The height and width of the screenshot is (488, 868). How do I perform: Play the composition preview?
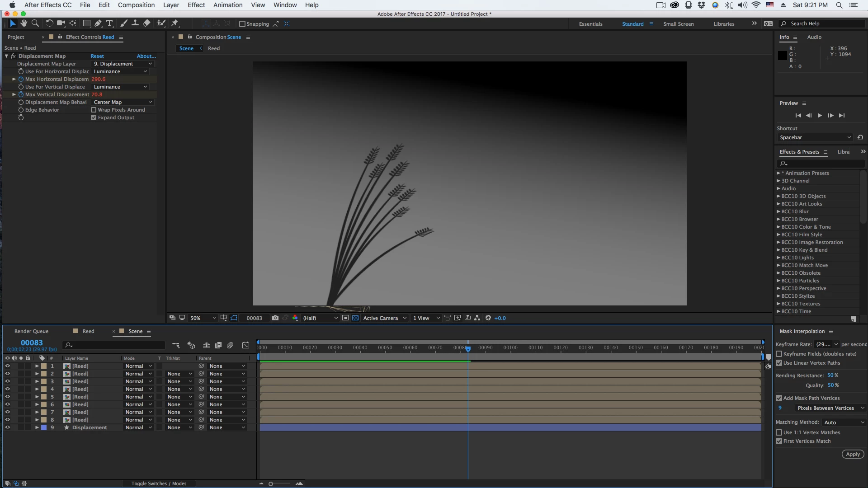pyautogui.click(x=820, y=116)
